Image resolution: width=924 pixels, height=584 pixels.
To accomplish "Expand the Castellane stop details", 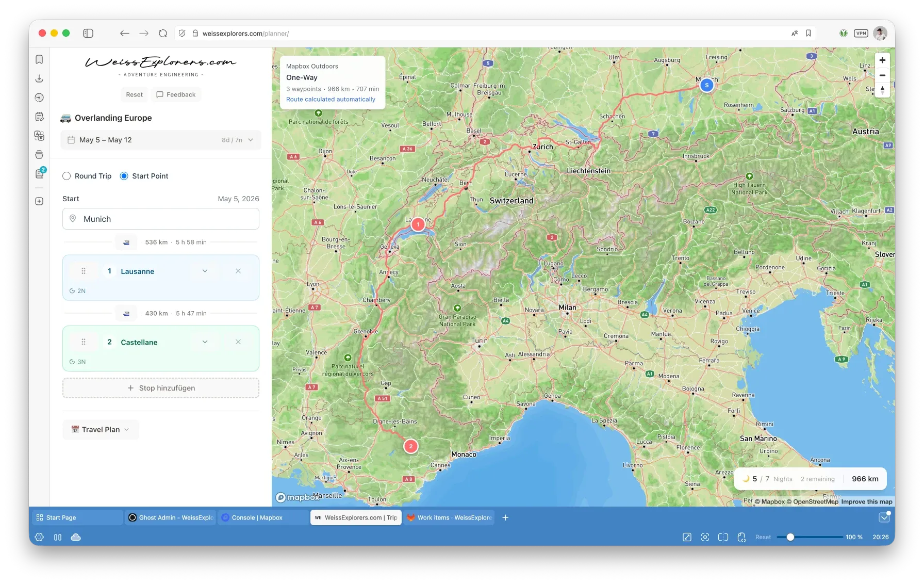I will 205,342.
